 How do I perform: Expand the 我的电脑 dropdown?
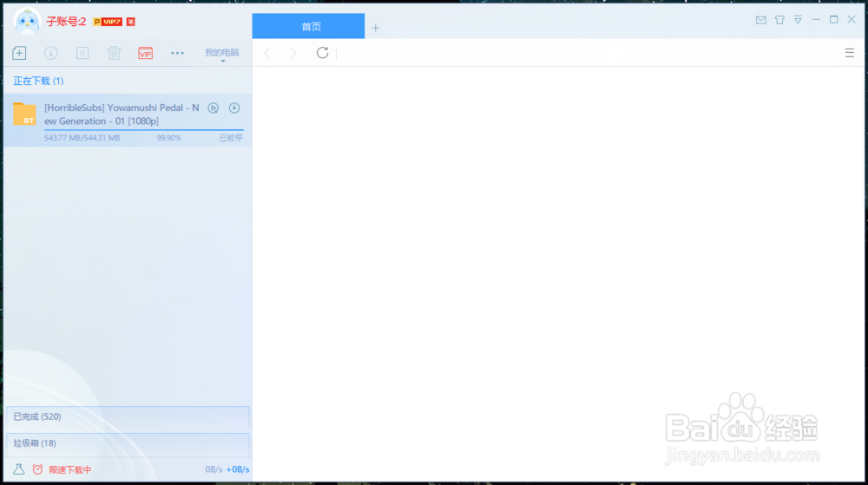222,53
